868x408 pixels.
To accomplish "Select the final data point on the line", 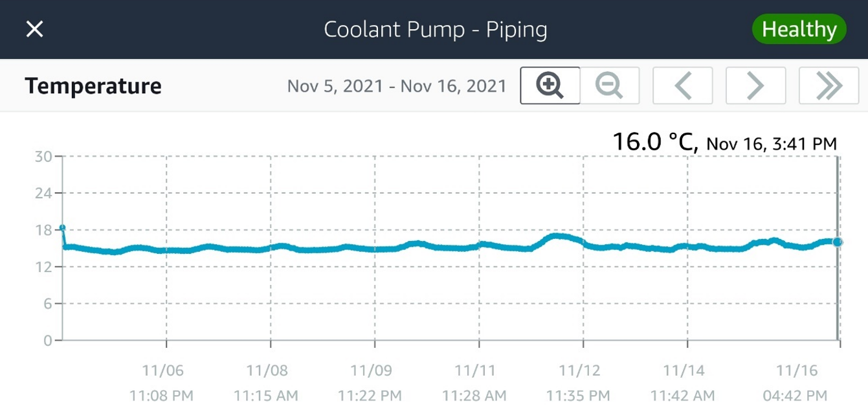I will pyautogui.click(x=837, y=242).
